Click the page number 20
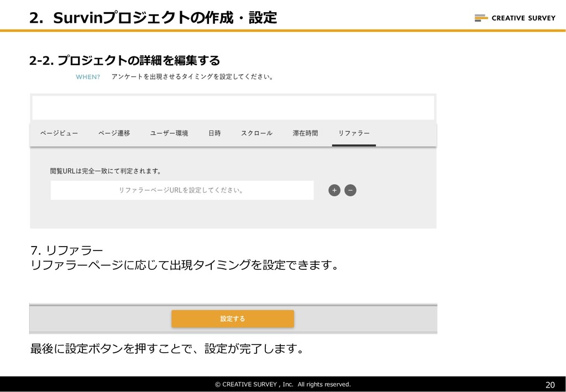Screen dimensions: 566x392 pyautogui.click(x=550, y=385)
